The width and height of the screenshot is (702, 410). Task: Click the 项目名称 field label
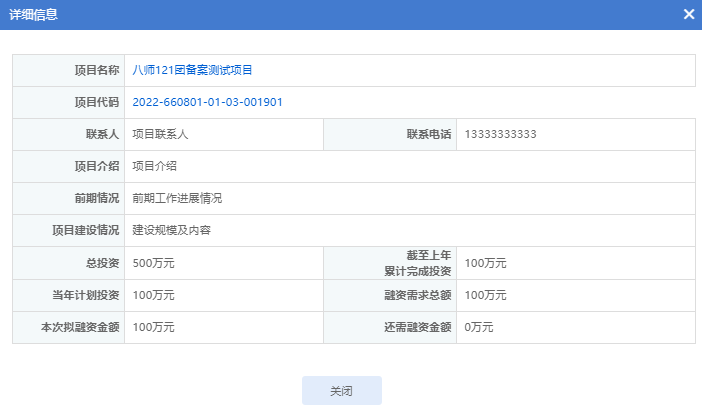click(97, 70)
